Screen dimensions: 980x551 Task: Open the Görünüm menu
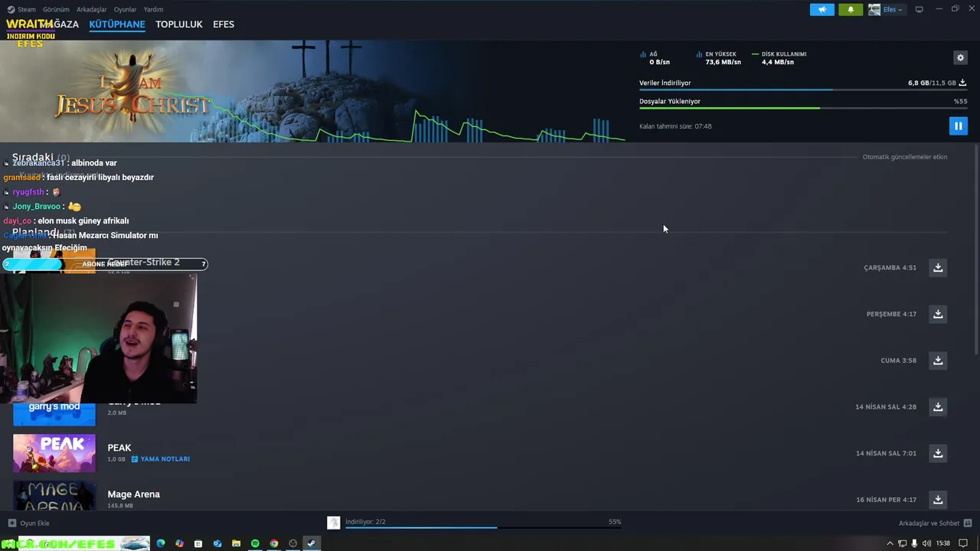click(x=56, y=9)
